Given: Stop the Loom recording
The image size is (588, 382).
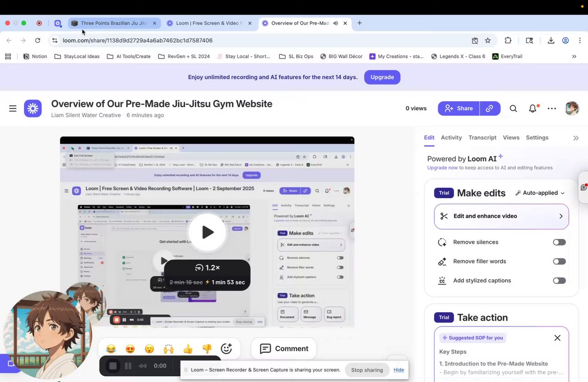Looking at the screenshot, I should pos(113,366).
